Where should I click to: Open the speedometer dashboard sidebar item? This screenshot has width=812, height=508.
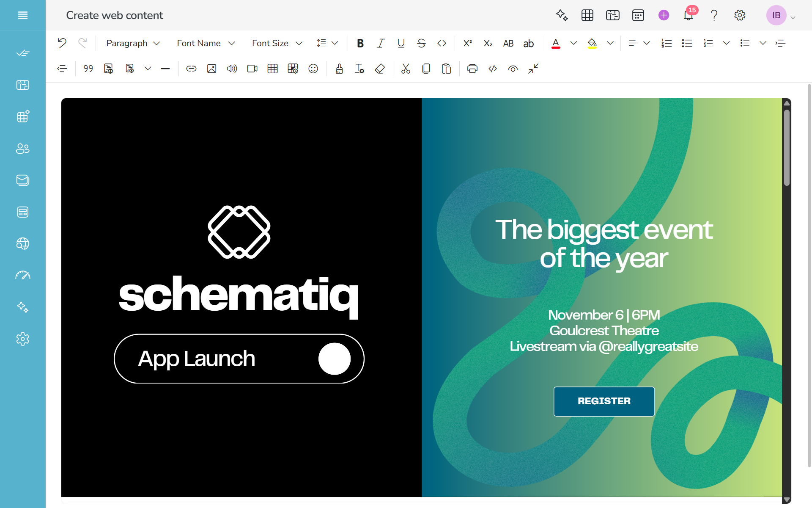pyautogui.click(x=23, y=276)
